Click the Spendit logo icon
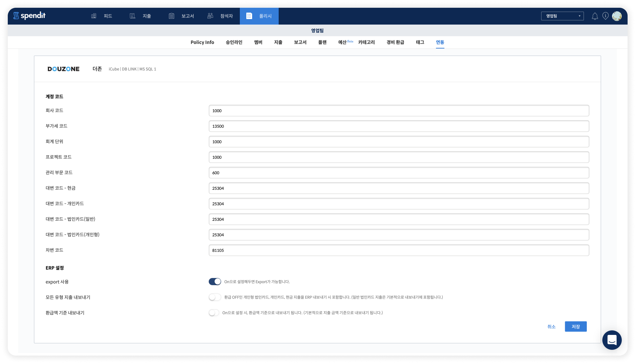636x364 pixels. click(16, 16)
